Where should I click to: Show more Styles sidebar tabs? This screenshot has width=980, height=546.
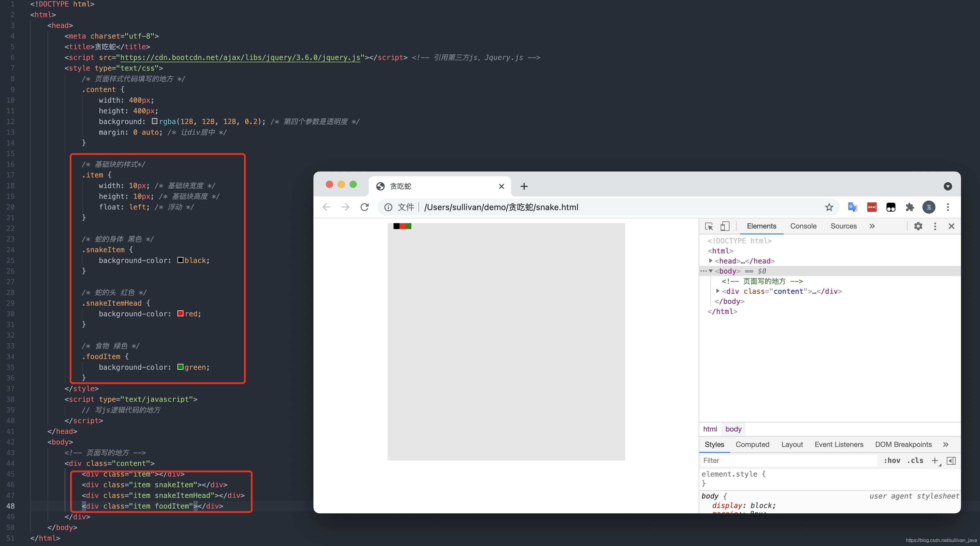click(x=945, y=445)
